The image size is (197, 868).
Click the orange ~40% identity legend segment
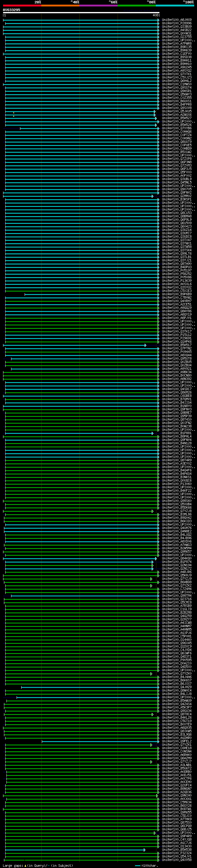click(x=60, y=6)
